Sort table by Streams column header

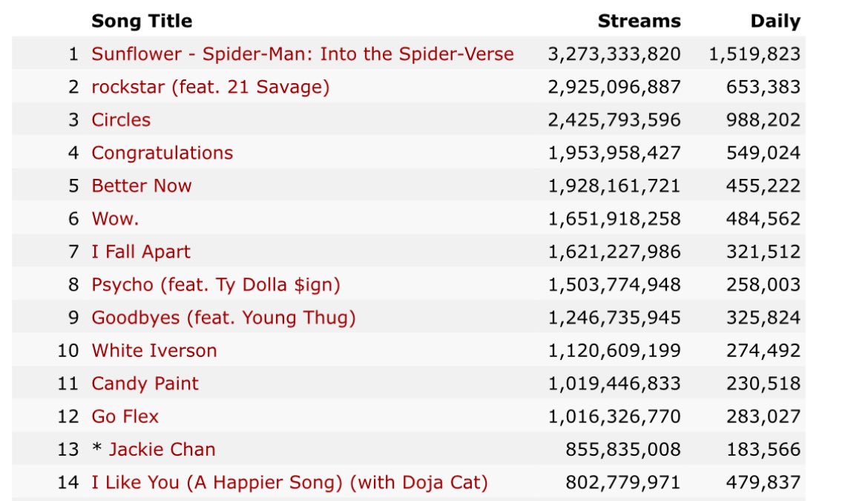point(640,21)
